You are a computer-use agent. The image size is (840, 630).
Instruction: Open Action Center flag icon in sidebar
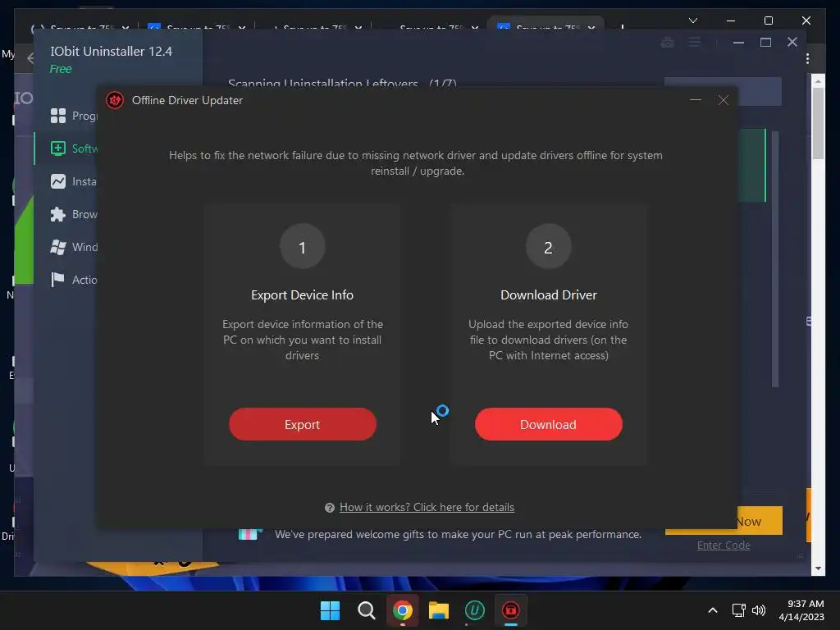click(58, 280)
